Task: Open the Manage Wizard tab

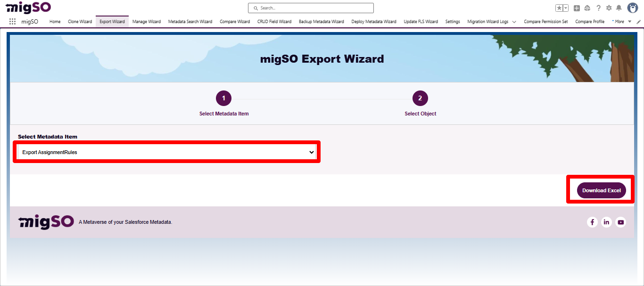Action: 147,22
